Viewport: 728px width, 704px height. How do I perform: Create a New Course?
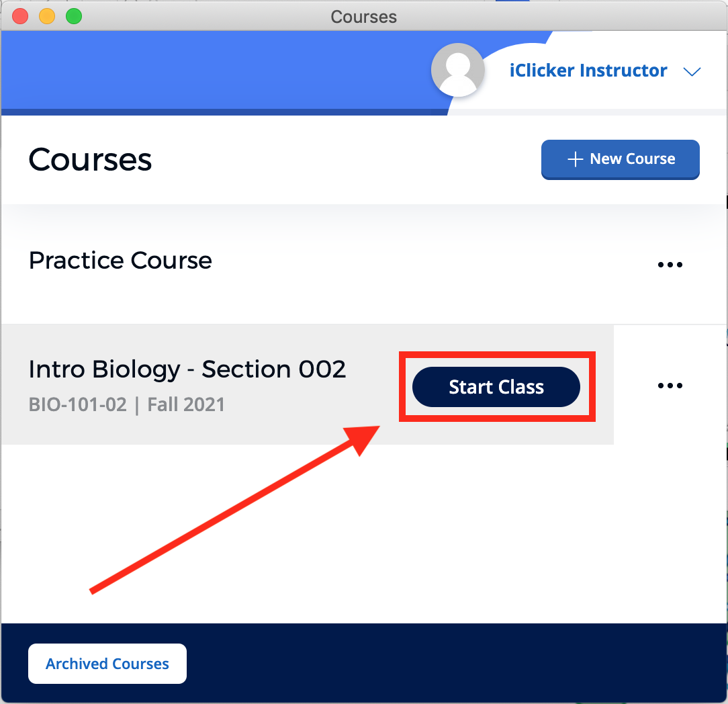(620, 159)
